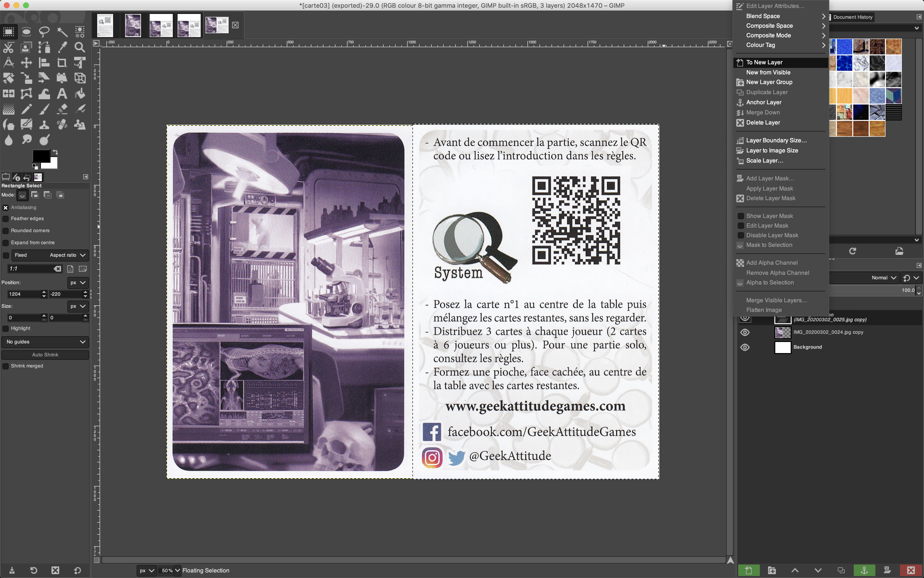924x578 pixels.
Task: Click the anchor floating layer button
Action: (x=864, y=570)
